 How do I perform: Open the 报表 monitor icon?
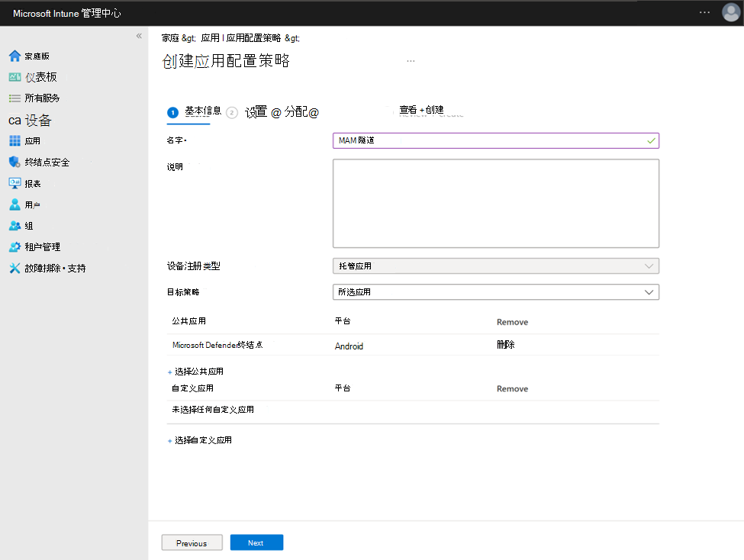coord(14,183)
